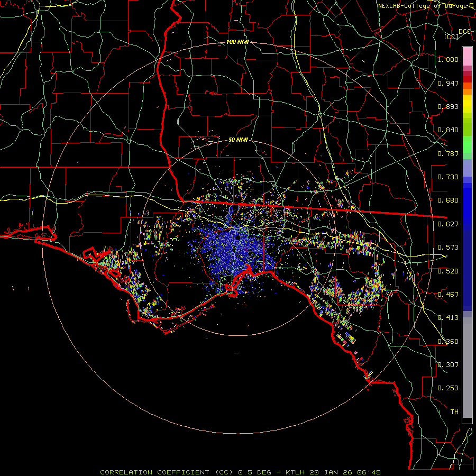Click the "50 NMI" range ring label
The image size is (476, 476).
[x=238, y=140]
